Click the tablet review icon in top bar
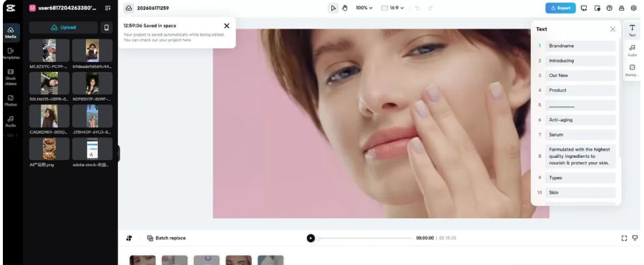Screen dimensions: 644x265 597,8
